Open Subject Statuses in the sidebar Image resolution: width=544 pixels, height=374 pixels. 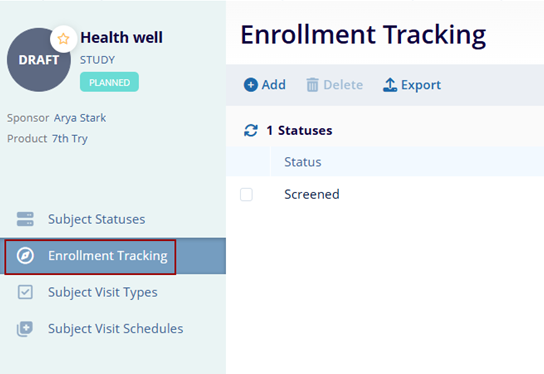coord(96,219)
